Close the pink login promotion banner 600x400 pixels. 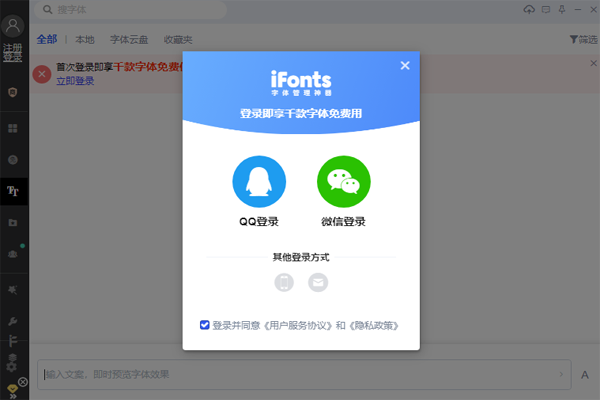point(593,63)
